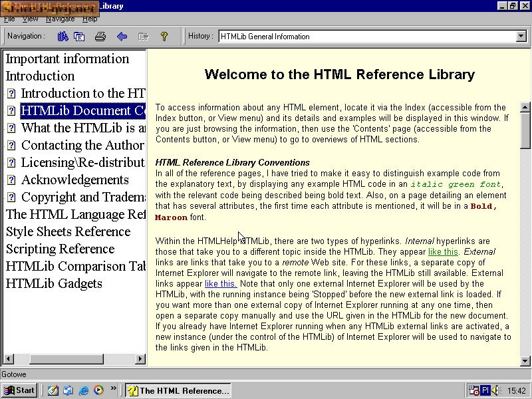Expand HTMLib Gadgets section
The width and height of the screenshot is (532, 399).
pyautogui.click(x=54, y=284)
